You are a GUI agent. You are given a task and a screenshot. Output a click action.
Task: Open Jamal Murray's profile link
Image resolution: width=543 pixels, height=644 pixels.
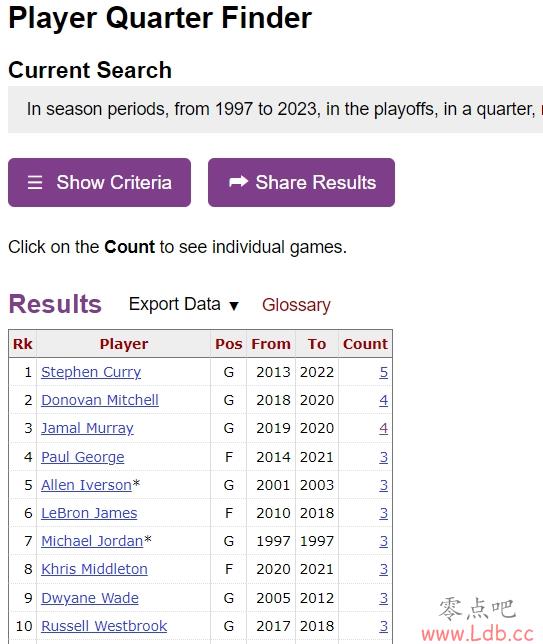pyautogui.click(x=87, y=428)
